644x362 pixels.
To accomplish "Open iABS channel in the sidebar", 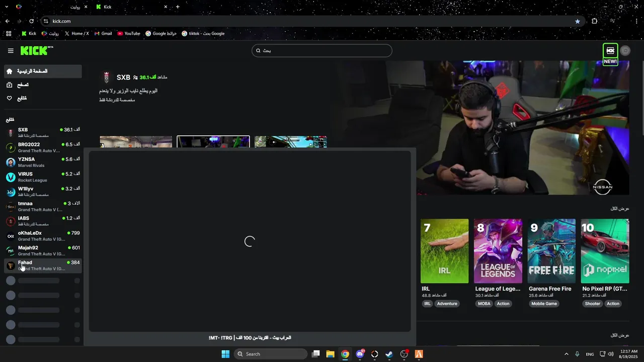I will pos(43,221).
